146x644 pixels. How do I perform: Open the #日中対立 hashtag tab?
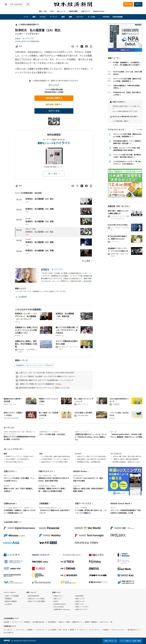point(106,17)
